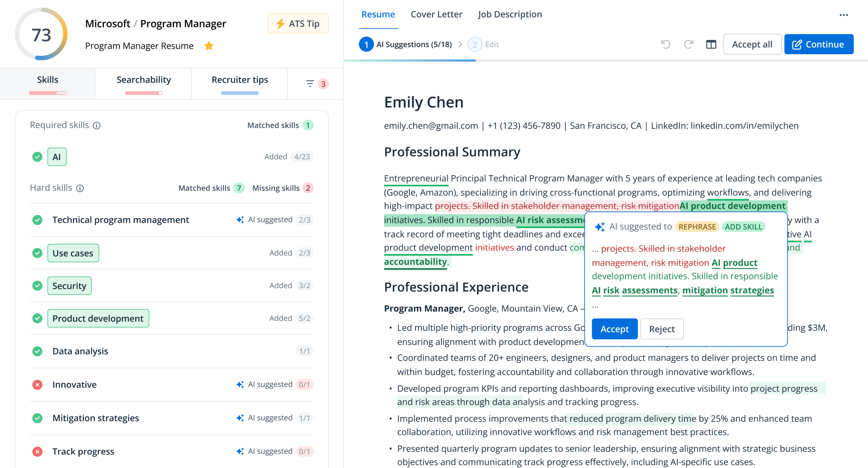Click the 73 score ring

click(x=42, y=33)
